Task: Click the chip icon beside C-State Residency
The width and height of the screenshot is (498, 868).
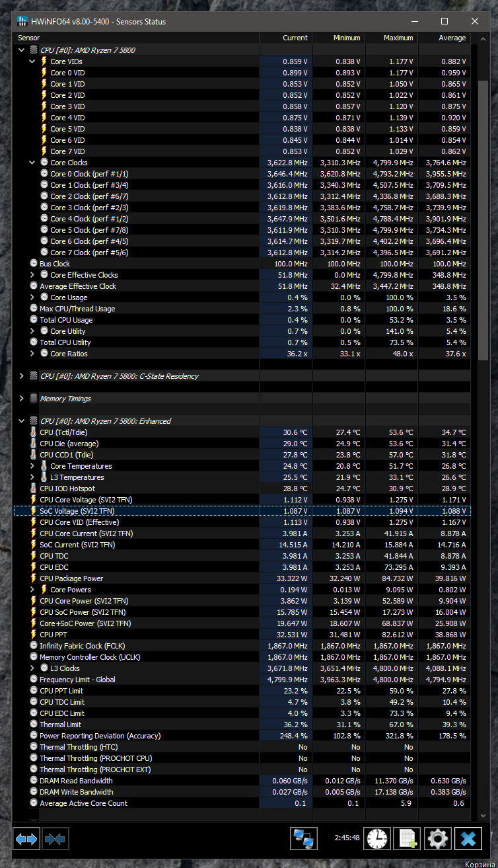Action: [x=34, y=376]
